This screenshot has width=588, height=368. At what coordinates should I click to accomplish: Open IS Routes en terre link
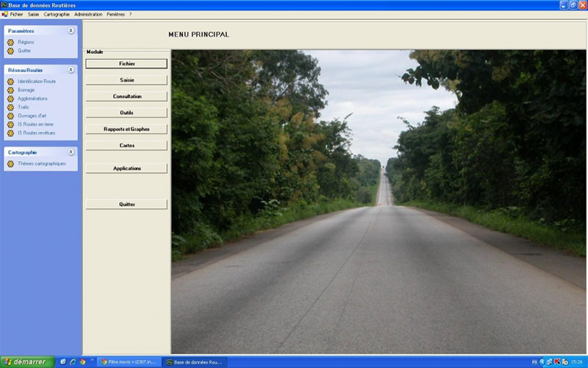pyautogui.click(x=35, y=124)
